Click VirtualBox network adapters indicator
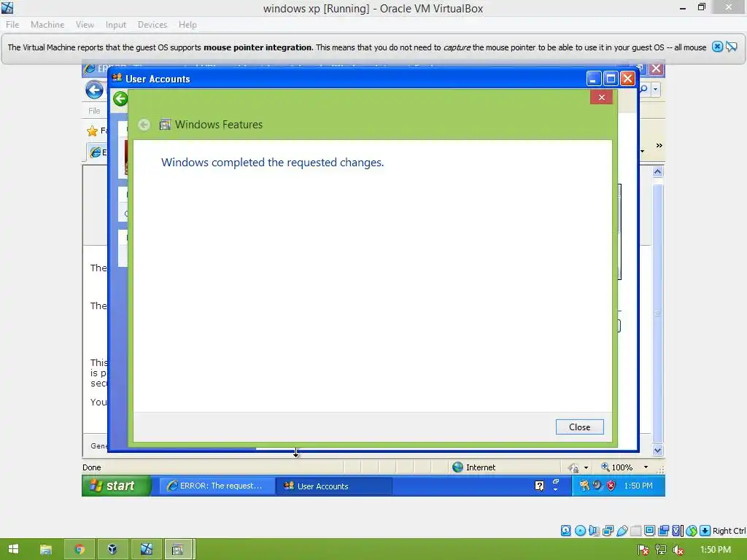Viewport: 747px width, 560px height. click(x=608, y=531)
